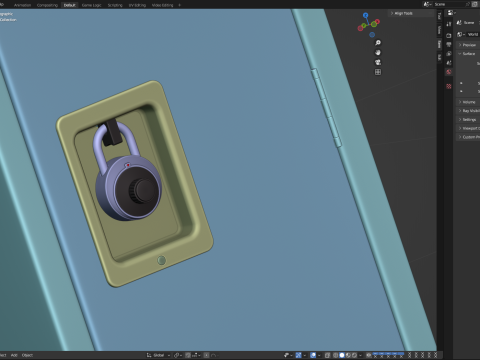Open the Game Logic workspace tab
480x360 pixels.
coord(92,5)
